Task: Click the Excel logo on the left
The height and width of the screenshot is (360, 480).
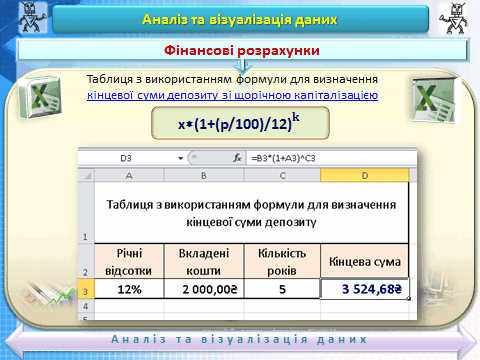Action: click(x=40, y=97)
